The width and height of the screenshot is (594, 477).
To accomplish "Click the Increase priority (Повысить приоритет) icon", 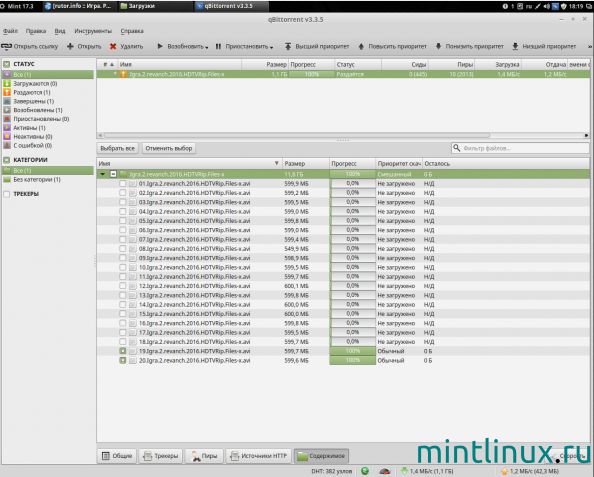I will click(x=361, y=46).
